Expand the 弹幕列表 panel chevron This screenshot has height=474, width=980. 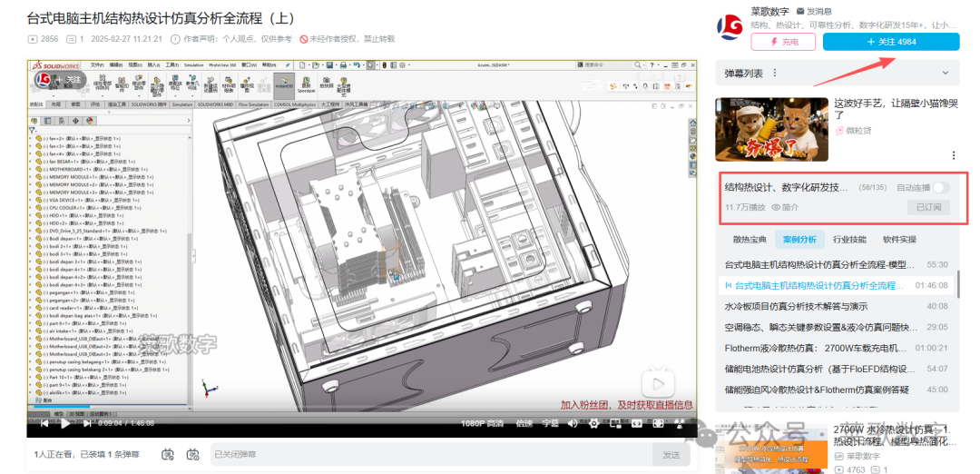click(x=945, y=74)
